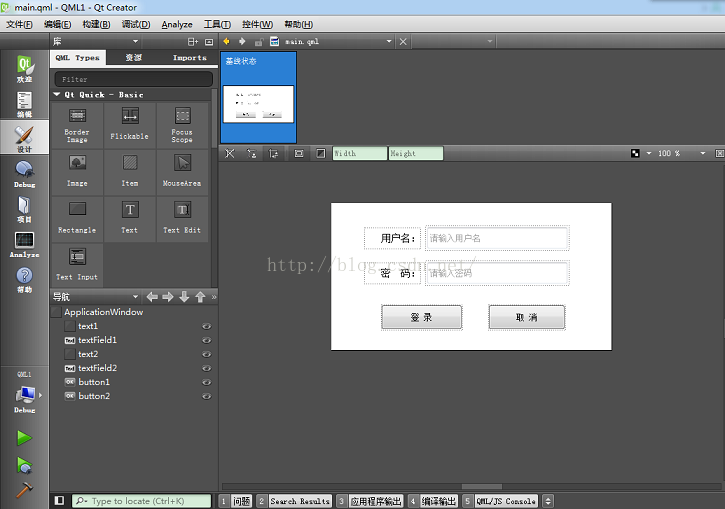
Task: Toggle the file lock icon in editor toolbar
Action: [259, 42]
